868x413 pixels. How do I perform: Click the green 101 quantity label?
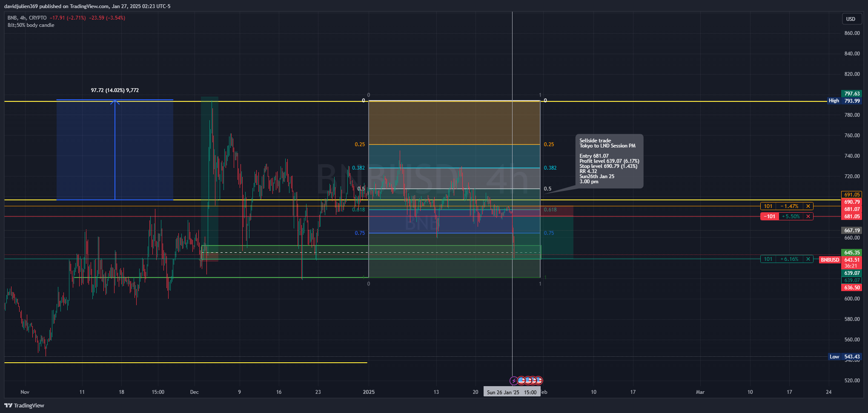tap(768, 259)
